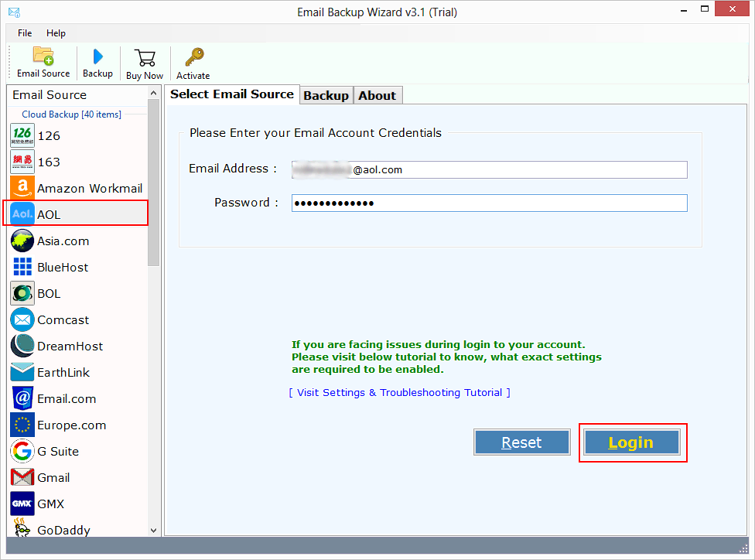Open the Buy Now cart icon
Image resolution: width=755 pixels, height=560 pixels.
click(145, 58)
